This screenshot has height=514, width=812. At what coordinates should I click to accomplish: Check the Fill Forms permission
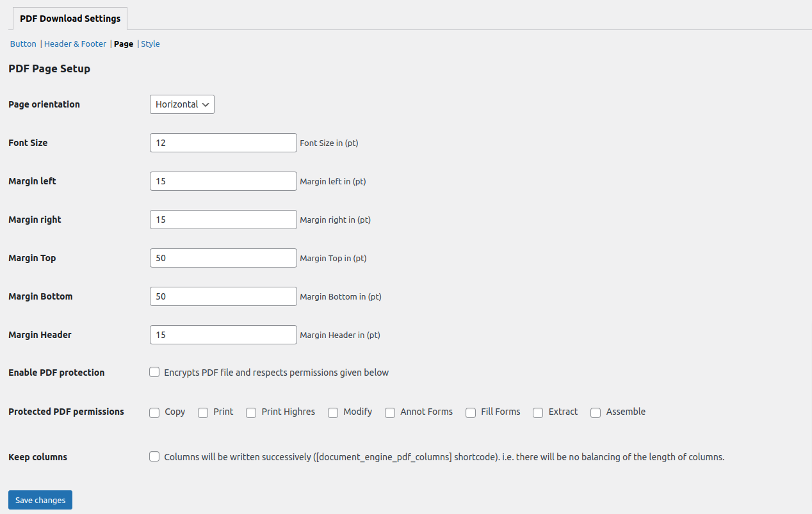click(470, 412)
